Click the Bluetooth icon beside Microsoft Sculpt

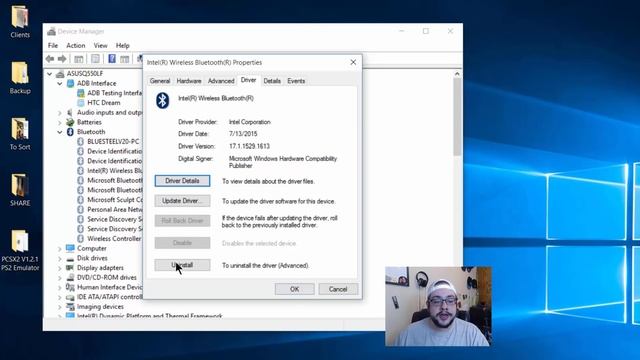pyautogui.click(x=80, y=200)
